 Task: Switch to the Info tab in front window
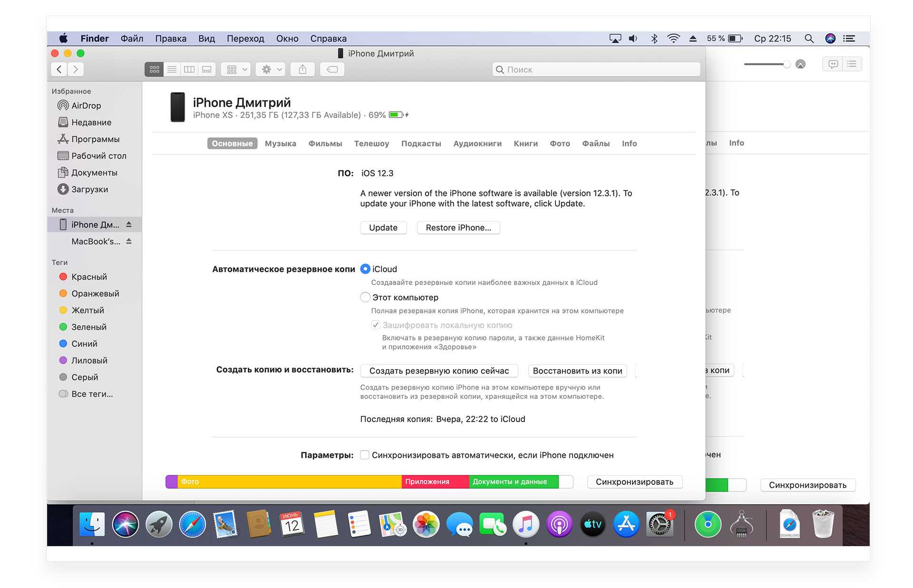pyautogui.click(x=629, y=144)
